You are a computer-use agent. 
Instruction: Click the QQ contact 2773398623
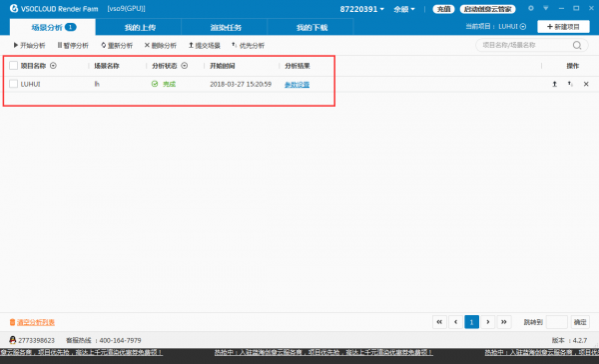point(32,340)
